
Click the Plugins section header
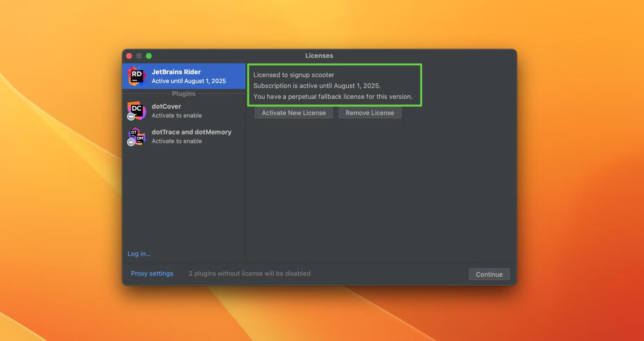(184, 93)
